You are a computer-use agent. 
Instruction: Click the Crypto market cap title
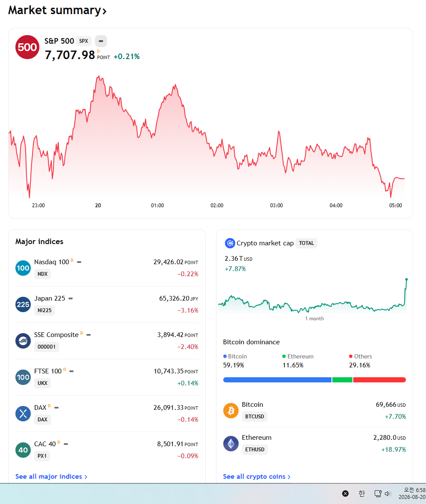(265, 243)
